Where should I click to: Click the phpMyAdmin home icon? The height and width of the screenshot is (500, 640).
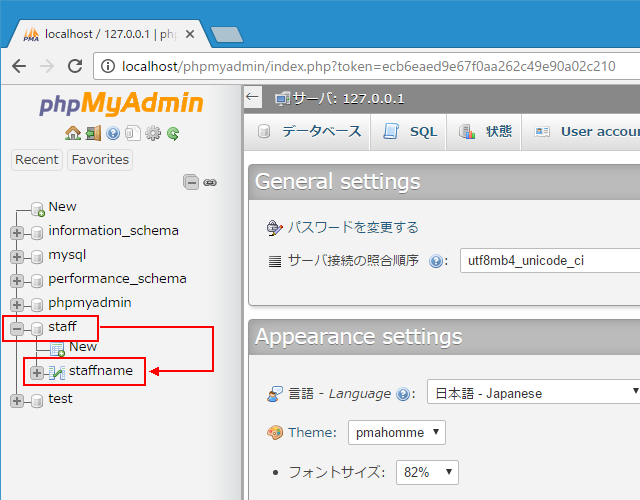[73, 133]
